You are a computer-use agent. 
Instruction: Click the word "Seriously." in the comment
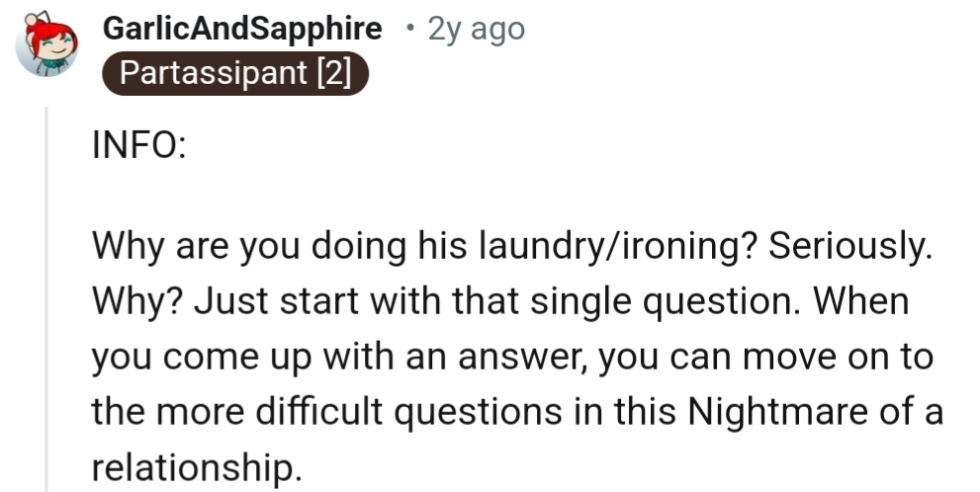click(850, 245)
